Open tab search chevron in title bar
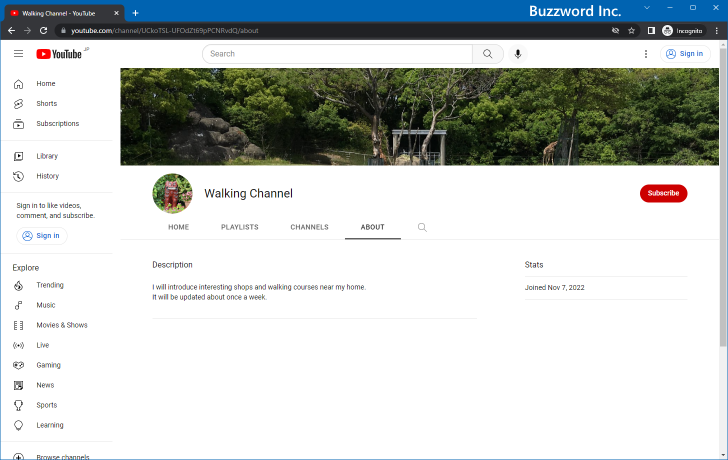 coord(647,8)
